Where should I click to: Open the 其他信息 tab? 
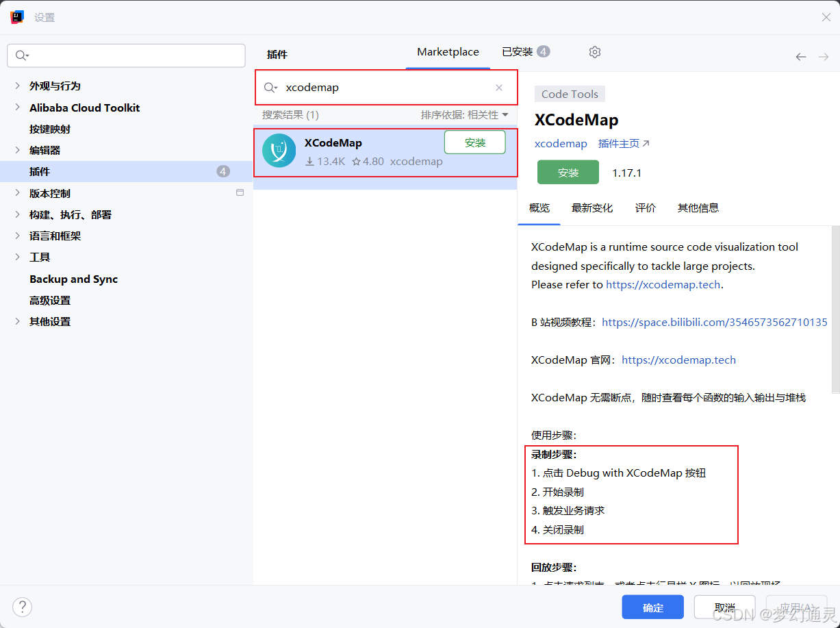698,208
